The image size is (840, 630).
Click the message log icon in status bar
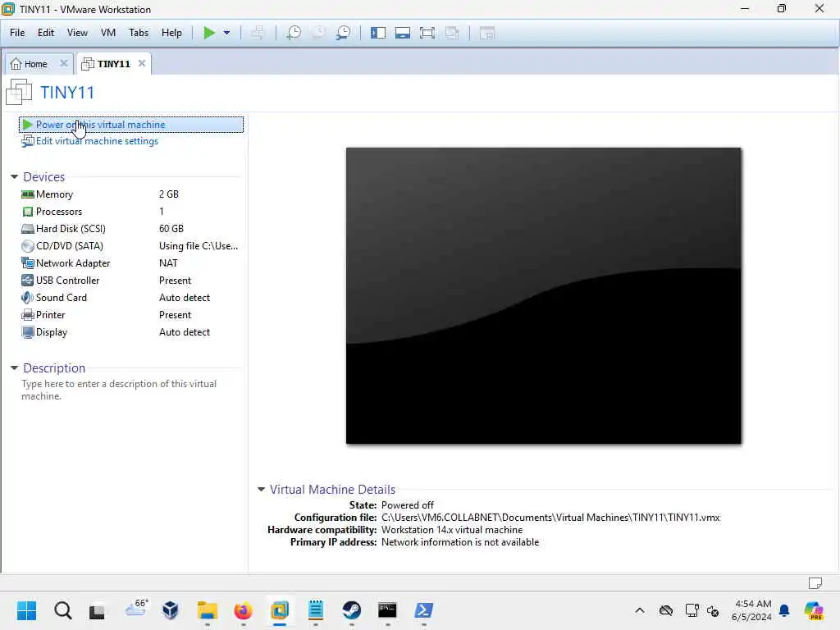815,582
